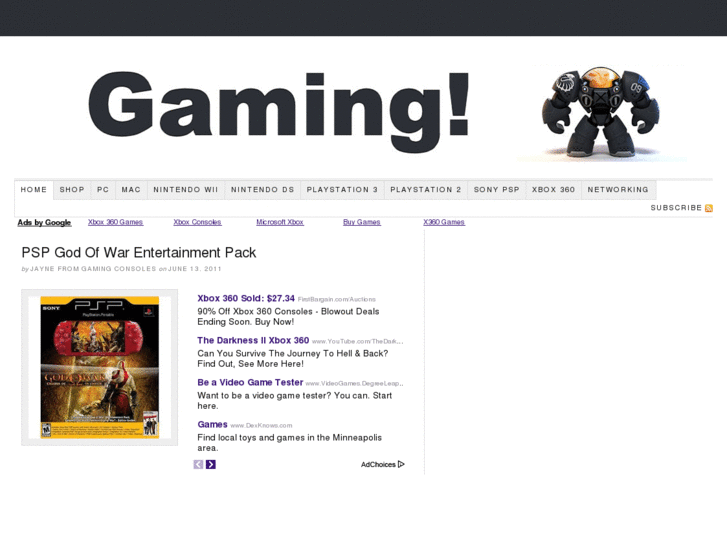This screenshot has width=727, height=545.
Task: Open the PSP God Of War Entertainment Pack post
Action: click(139, 253)
